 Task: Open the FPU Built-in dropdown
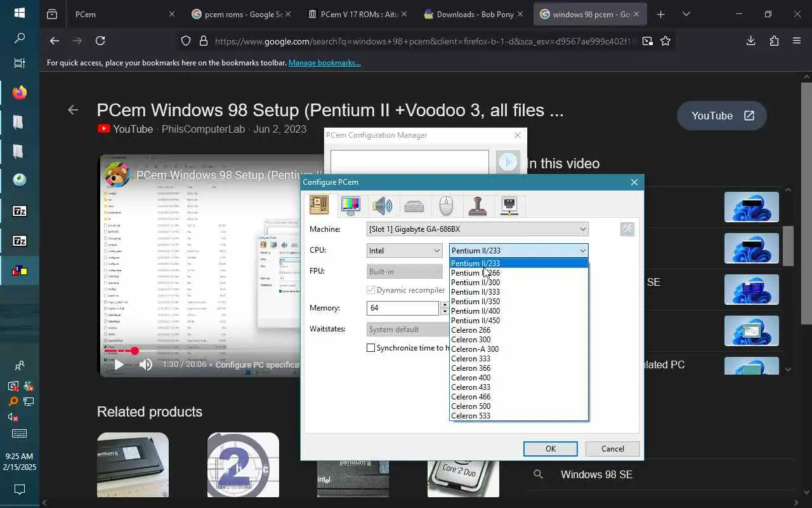[405, 272]
